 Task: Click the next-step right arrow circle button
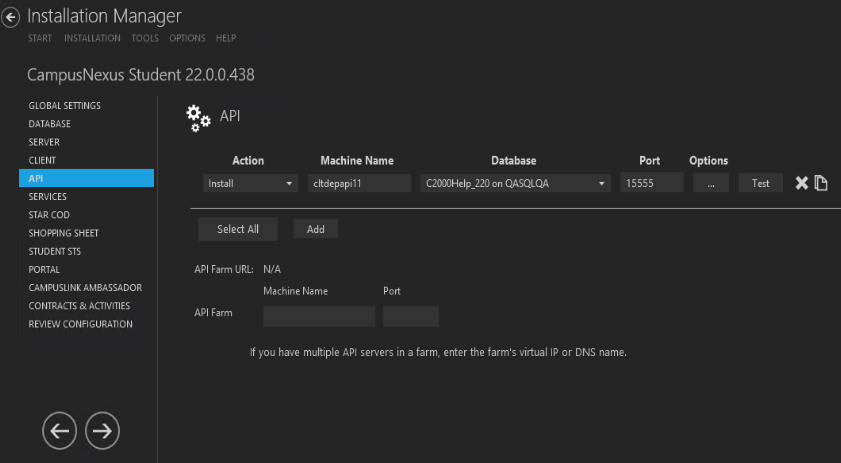[102, 430]
